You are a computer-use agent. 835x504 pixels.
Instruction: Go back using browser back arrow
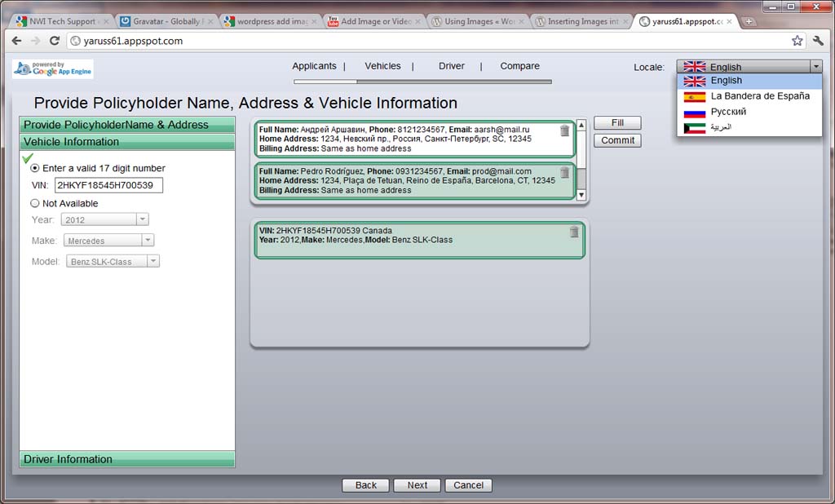pos(16,41)
